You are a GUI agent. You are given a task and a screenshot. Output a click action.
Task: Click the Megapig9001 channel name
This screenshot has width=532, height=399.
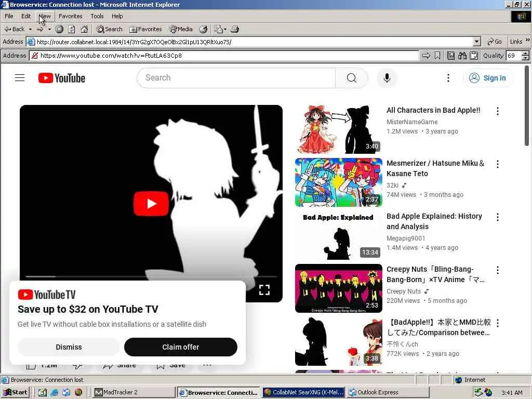(406, 238)
